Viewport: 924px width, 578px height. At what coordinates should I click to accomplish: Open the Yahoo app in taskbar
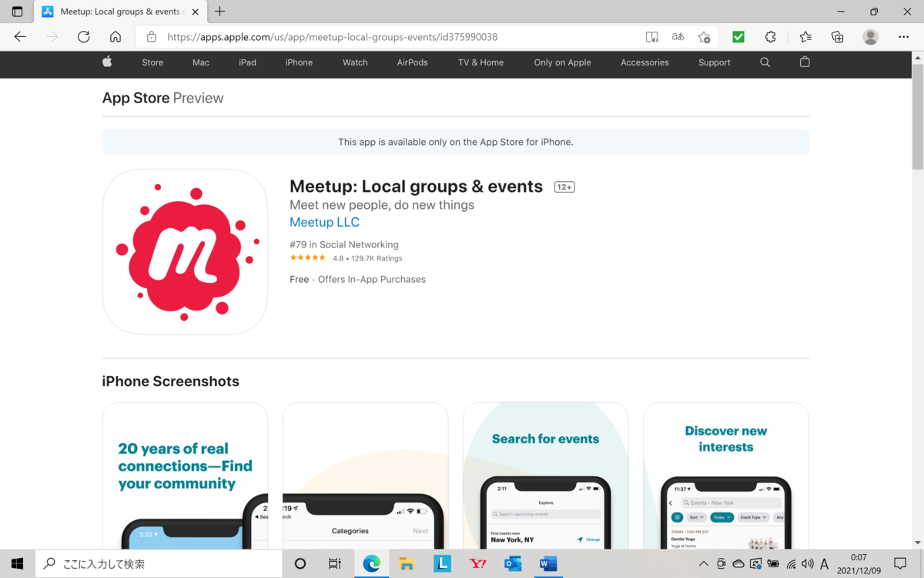pos(478,564)
